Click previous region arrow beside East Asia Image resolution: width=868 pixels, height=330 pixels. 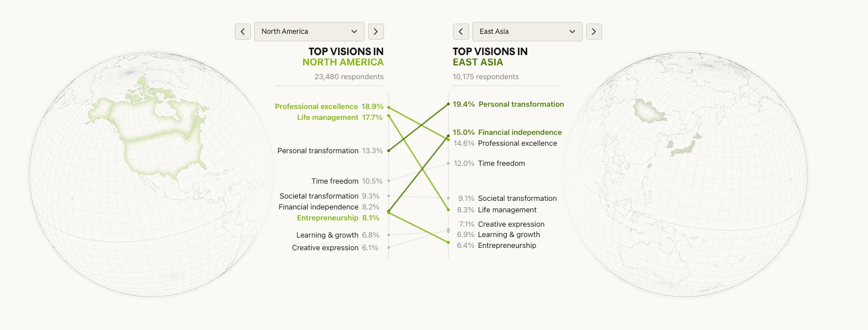(461, 32)
